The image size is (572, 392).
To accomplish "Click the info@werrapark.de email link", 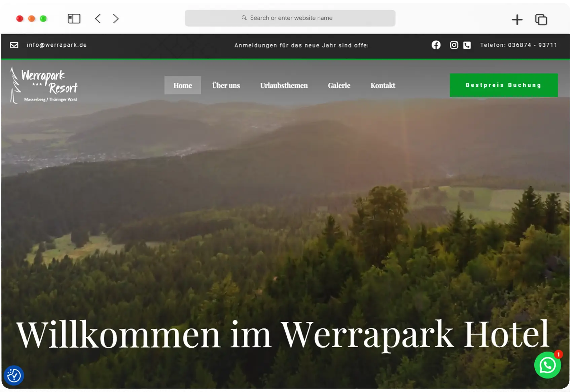I will pyautogui.click(x=57, y=45).
